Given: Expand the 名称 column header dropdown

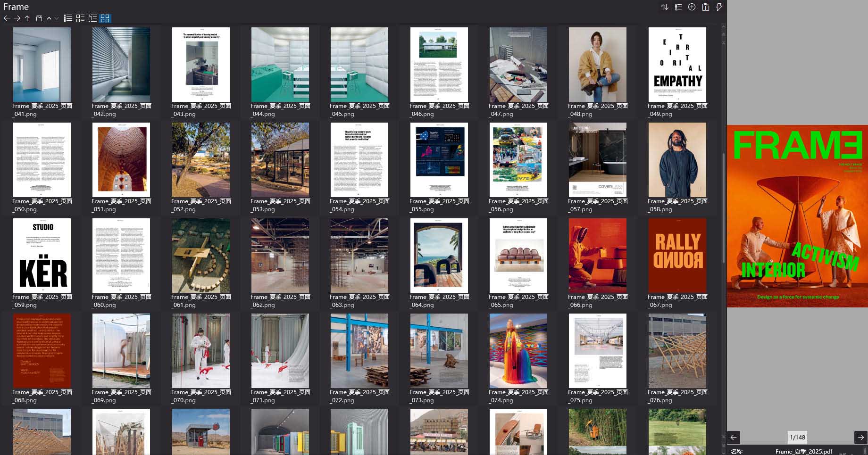Looking at the screenshot, I should pyautogui.click(x=736, y=451).
